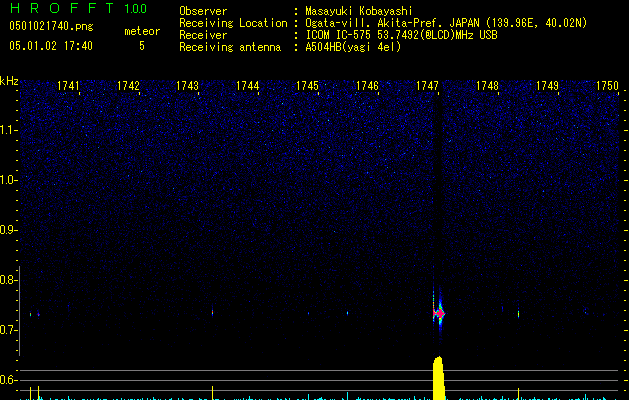Image resolution: width=629 pixels, height=400 pixels.
Task: Click the faint echo spot near 1746
Action: pos(347,313)
